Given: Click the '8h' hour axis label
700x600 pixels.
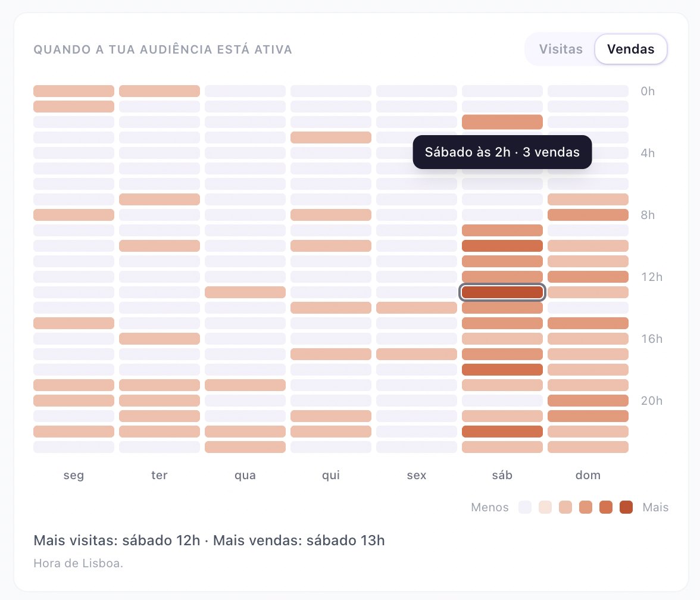Looking at the screenshot, I should (648, 215).
